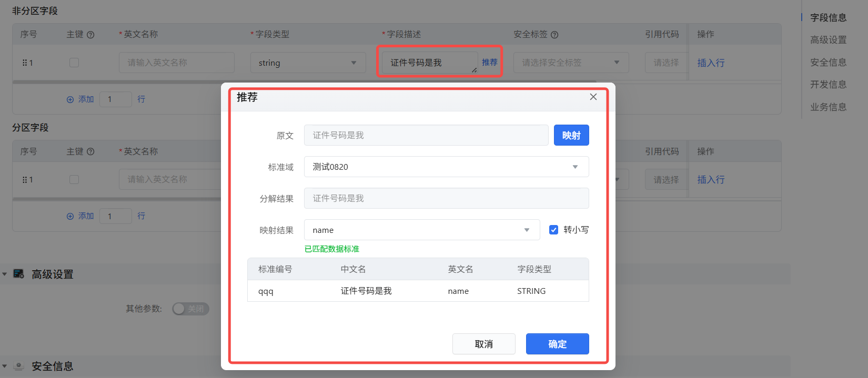Click 添加 plus icon under 分区字段
This screenshot has height=378, width=868.
[70, 216]
